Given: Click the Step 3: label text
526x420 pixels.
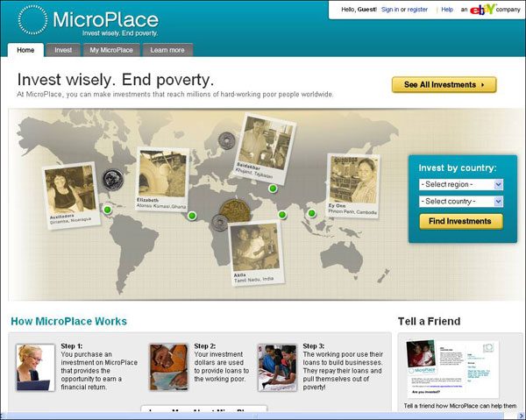Looking at the screenshot, I should [x=314, y=346].
